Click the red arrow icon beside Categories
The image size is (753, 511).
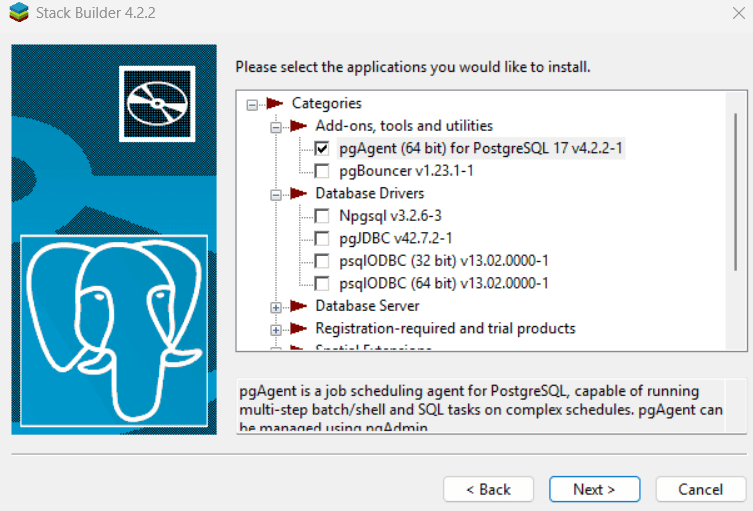[x=275, y=103]
